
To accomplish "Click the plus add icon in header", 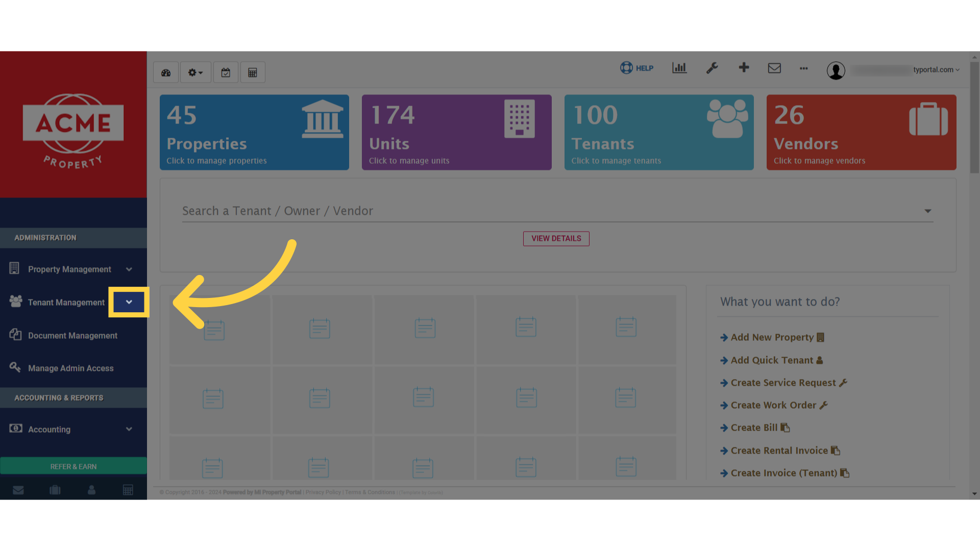I will (x=744, y=67).
